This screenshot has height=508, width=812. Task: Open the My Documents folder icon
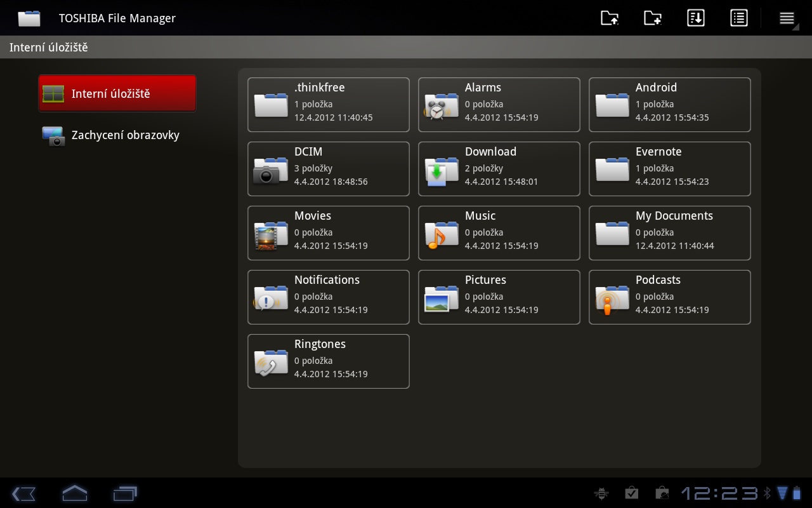pos(612,233)
